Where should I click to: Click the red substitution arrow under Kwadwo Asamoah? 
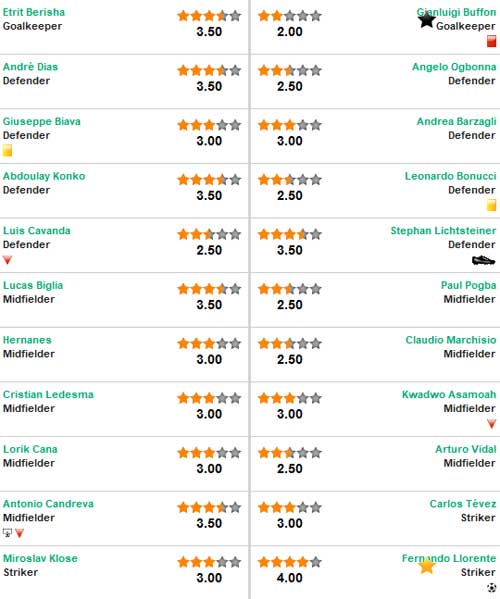[x=492, y=424]
